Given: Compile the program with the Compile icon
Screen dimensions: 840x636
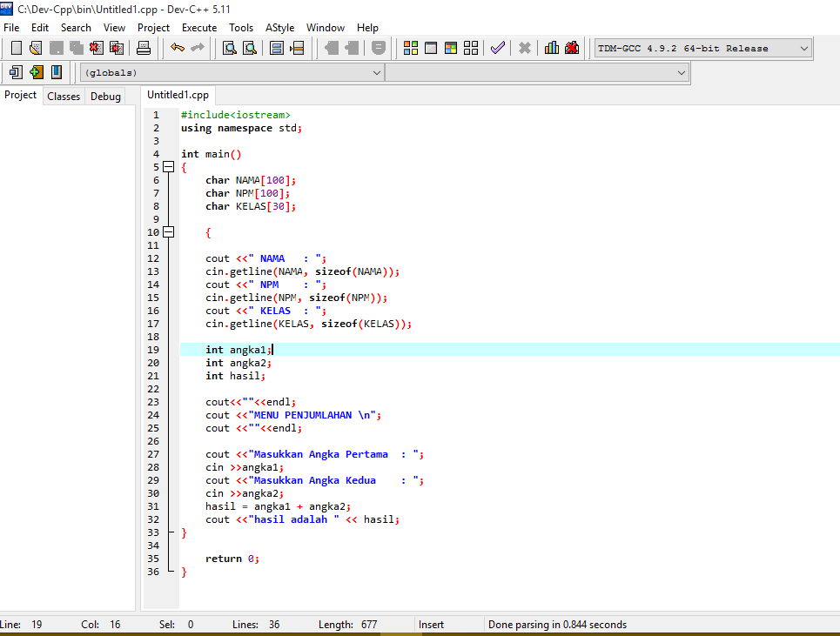Looking at the screenshot, I should pos(410,48).
